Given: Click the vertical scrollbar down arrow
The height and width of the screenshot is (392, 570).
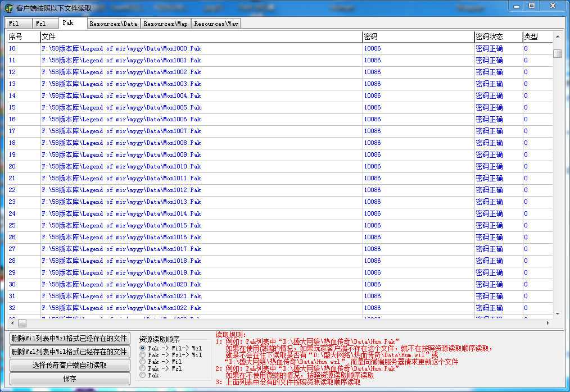Looking at the screenshot, I should tap(557, 313).
